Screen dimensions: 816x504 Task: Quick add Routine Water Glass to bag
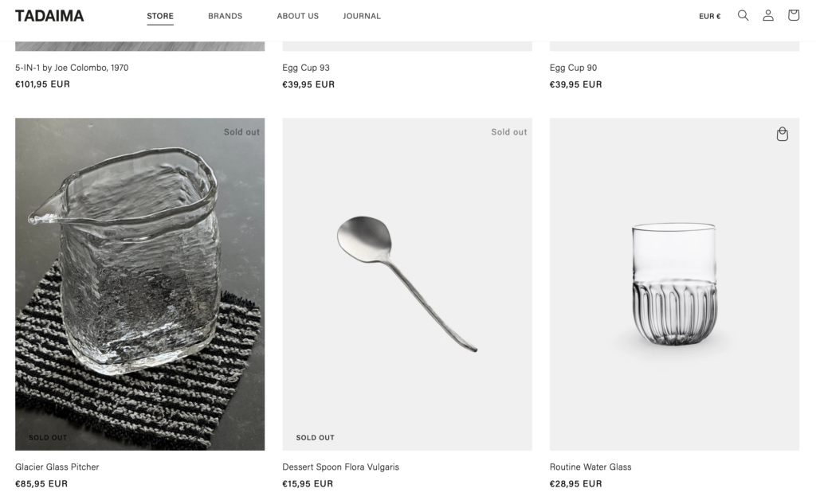[x=783, y=135]
